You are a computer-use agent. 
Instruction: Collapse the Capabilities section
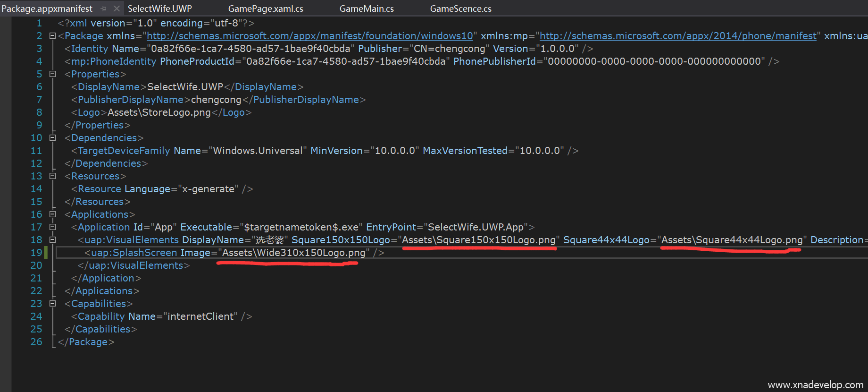click(x=52, y=304)
